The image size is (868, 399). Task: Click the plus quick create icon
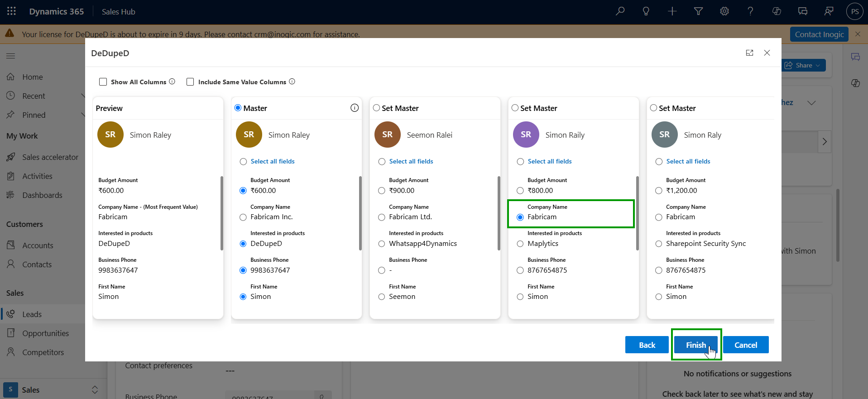[x=672, y=11]
